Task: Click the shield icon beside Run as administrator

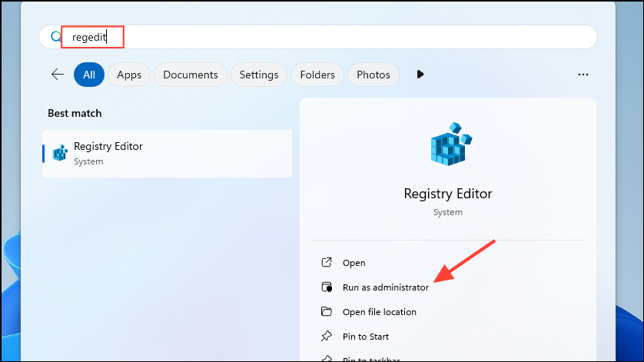Action: point(327,287)
